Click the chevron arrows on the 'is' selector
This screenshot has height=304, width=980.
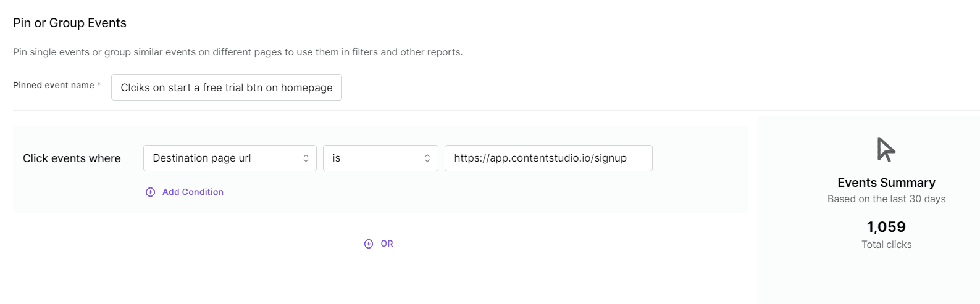pyautogui.click(x=427, y=158)
